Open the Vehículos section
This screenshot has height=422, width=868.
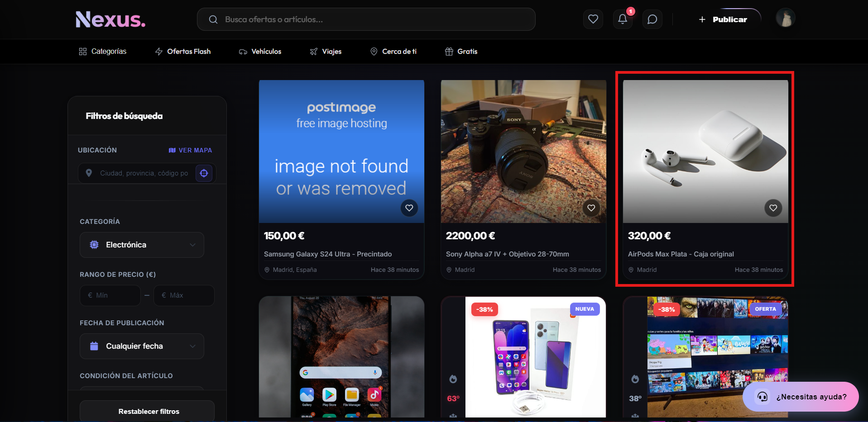(260, 52)
